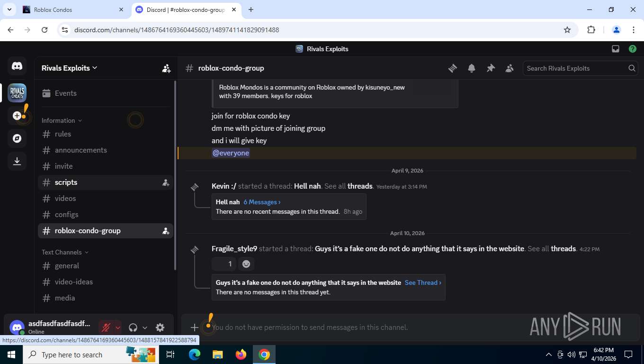Show pinned messages pin icon
The width and height of the screenshot is (644, 364).
(x=491, y=68)
